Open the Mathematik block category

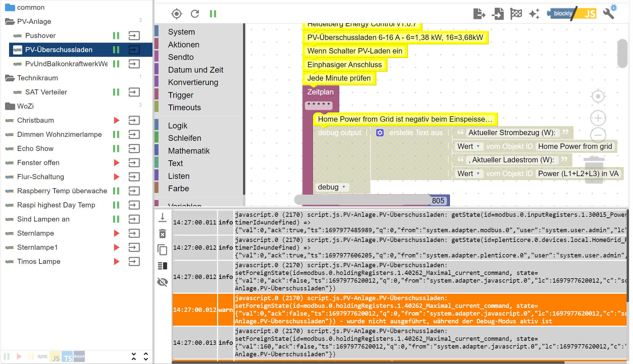click(189, 151)
